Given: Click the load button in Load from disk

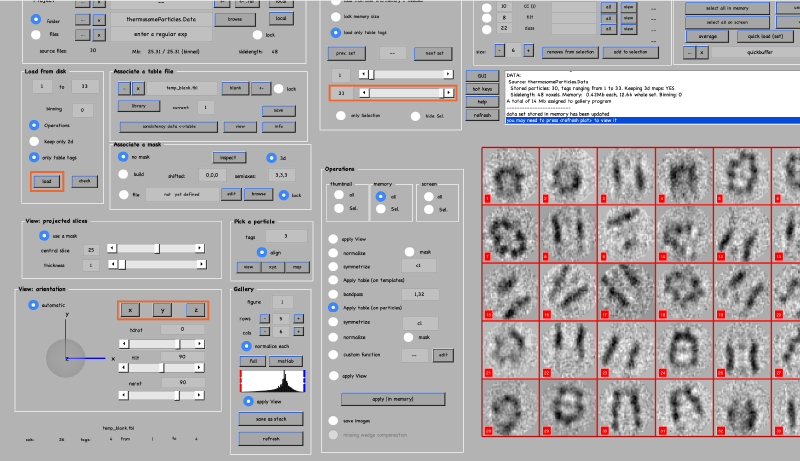Looking at the screenshot, I should (45, 181).
